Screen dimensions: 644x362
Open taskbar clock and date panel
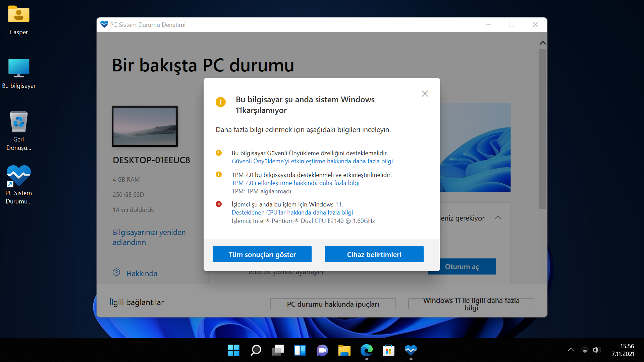[623, 350]
